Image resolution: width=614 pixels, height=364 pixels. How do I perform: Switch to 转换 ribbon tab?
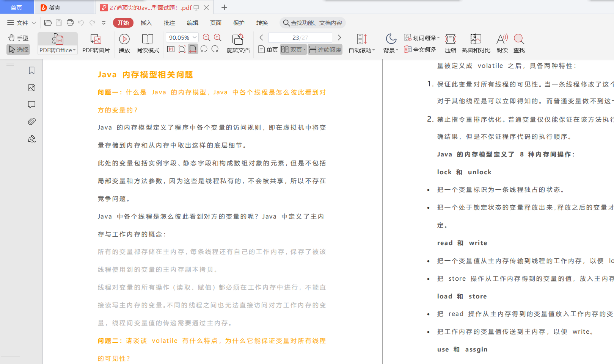[262, 23]
